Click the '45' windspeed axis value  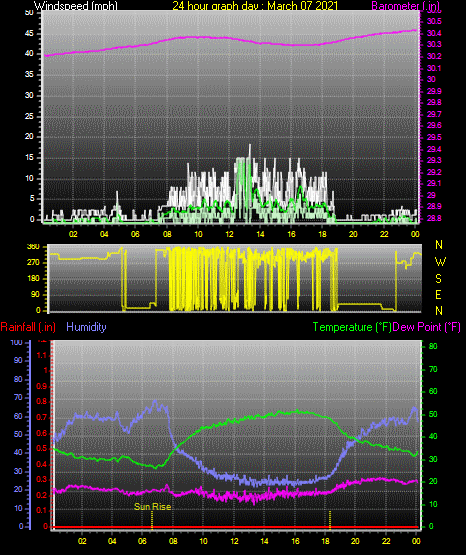point(29,34)
